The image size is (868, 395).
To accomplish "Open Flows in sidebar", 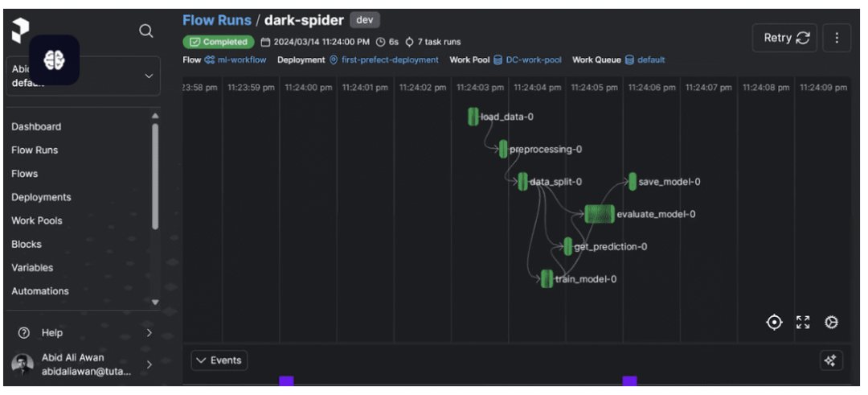I will tap(25, 174).
